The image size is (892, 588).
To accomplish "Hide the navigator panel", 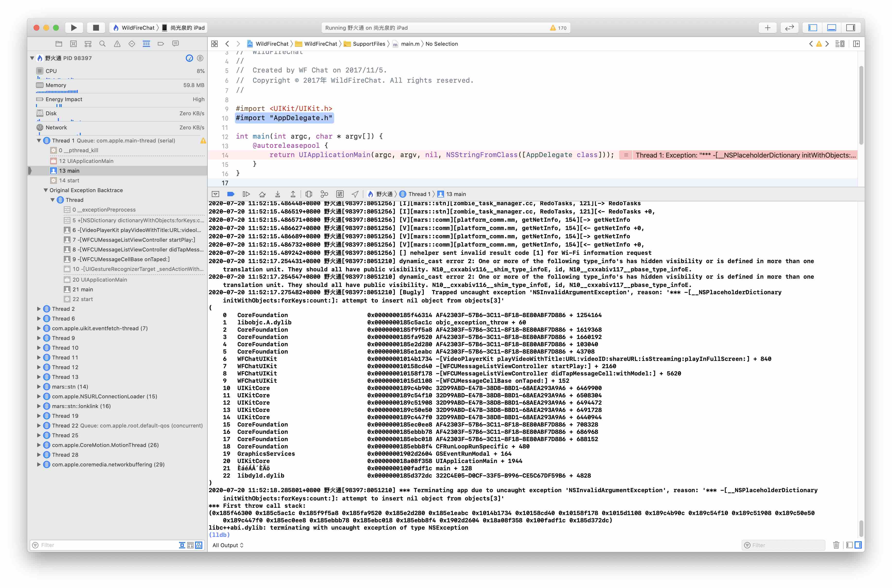I will point(812,27).
